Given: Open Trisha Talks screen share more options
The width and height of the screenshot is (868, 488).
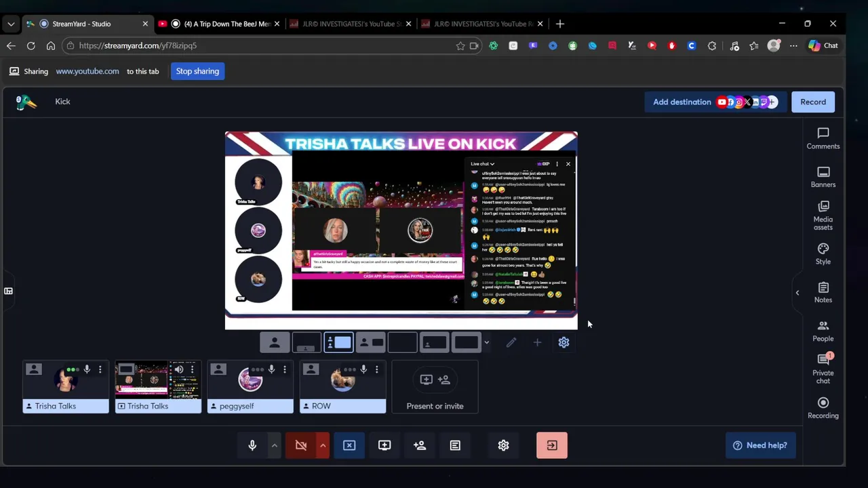Looking at the screenshot, I should click(192, 369).
